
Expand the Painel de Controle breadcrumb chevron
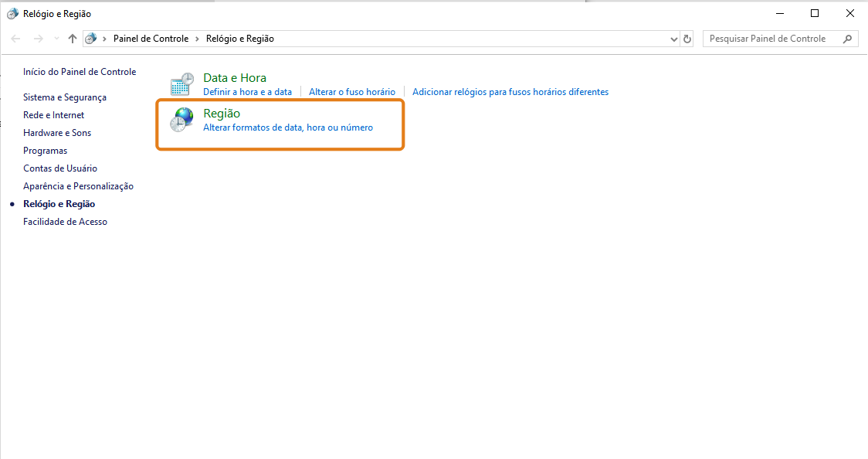click(x=198, y=39)
